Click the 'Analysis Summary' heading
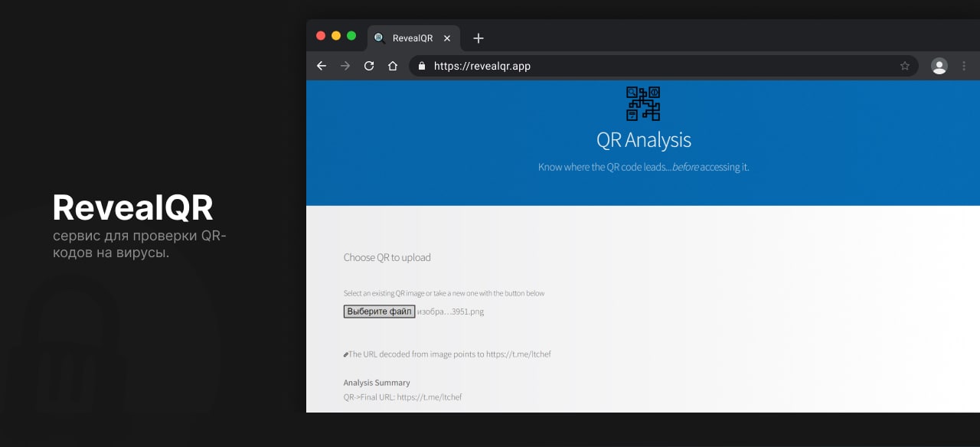980x447 pixels. point(377,383)
